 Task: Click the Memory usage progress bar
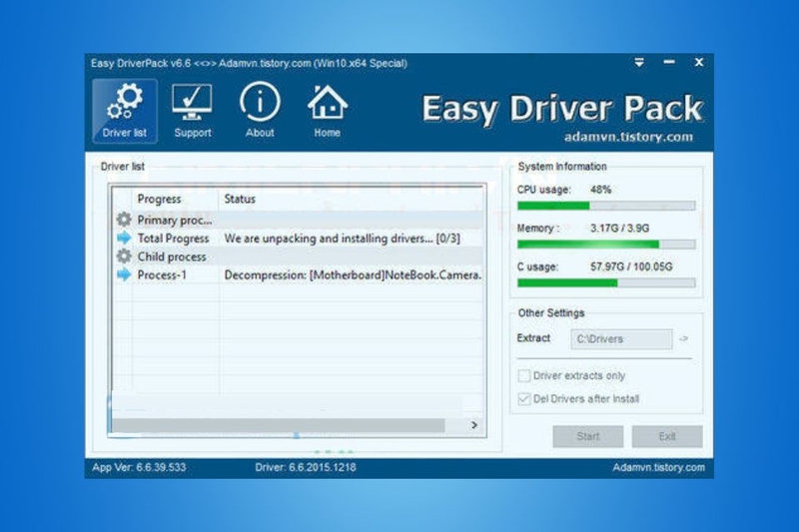tap(606, 245)
